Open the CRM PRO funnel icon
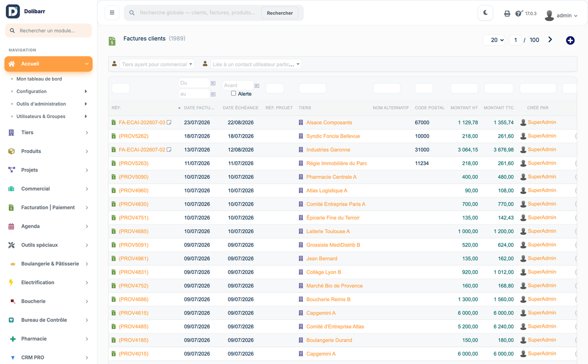The width and height of the screenshot is (588, 364). [13, 358]
